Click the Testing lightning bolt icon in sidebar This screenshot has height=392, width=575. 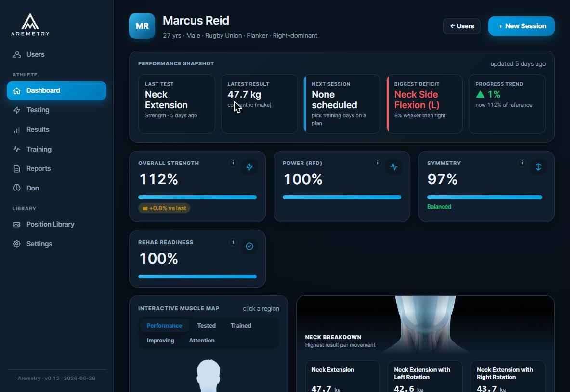tap(17, 110)
